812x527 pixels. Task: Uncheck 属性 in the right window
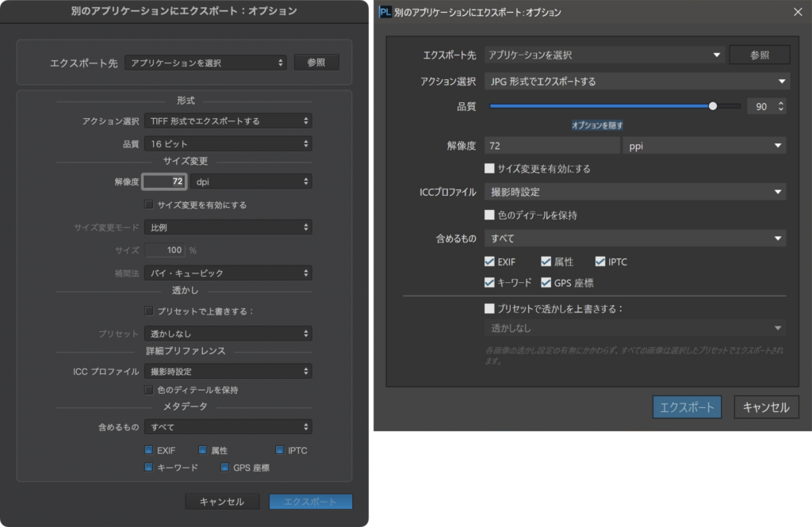point(546,262)
